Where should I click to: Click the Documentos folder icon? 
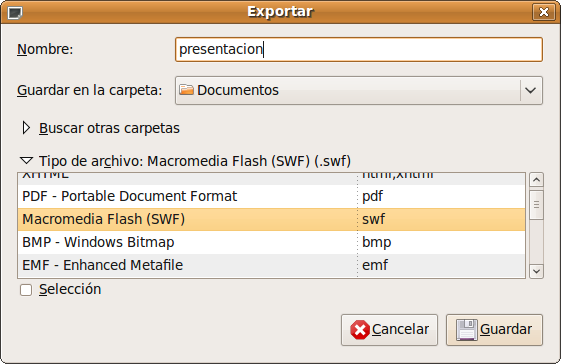click(x=186, y=89)
